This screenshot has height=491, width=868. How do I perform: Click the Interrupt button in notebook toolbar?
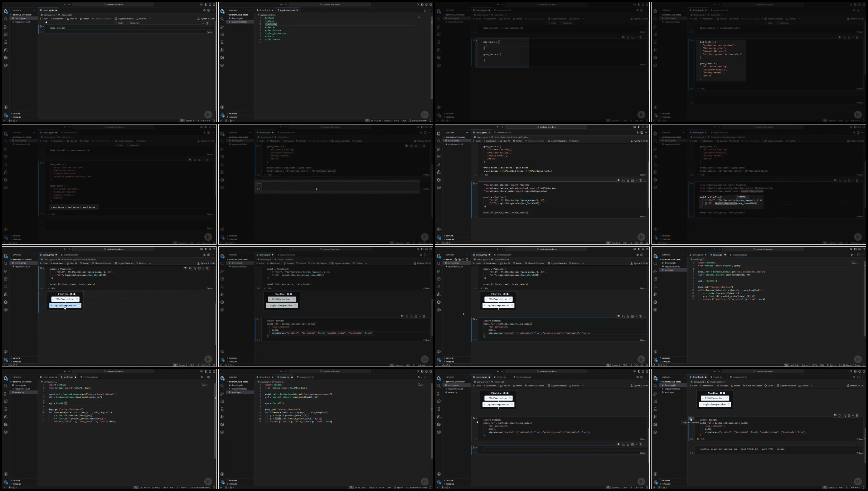pos(723,386)
